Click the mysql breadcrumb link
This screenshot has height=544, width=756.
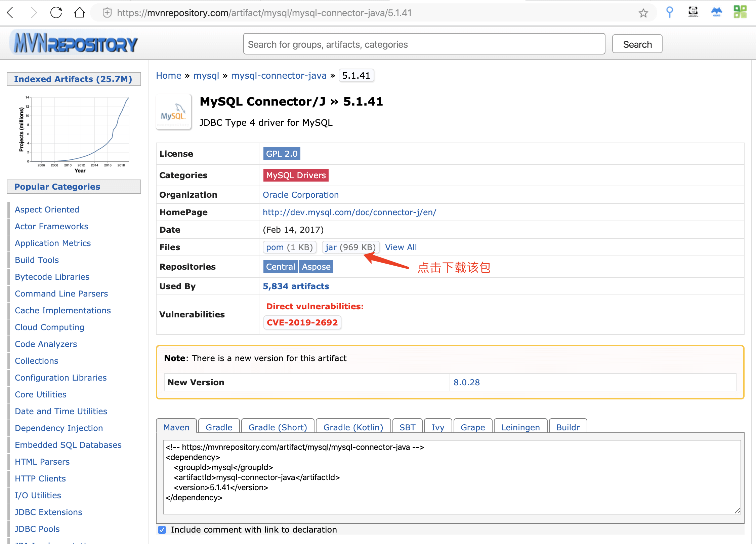[x=206, y=76]
